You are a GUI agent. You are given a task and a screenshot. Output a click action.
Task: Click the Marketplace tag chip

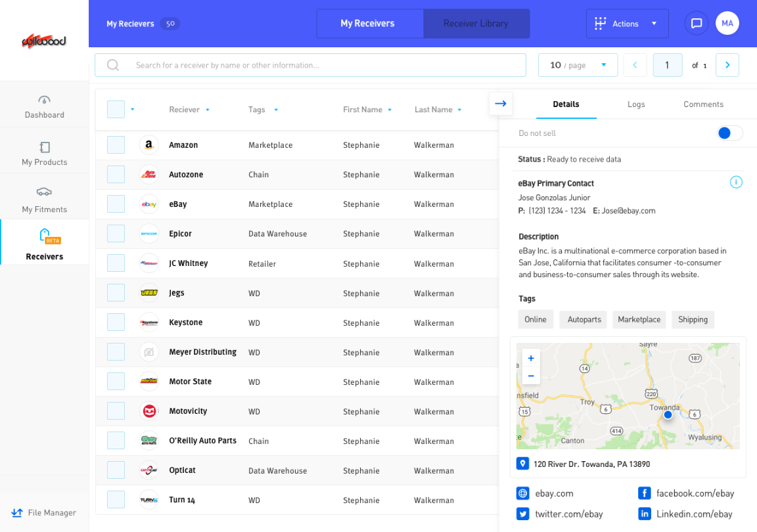[639, 320]
